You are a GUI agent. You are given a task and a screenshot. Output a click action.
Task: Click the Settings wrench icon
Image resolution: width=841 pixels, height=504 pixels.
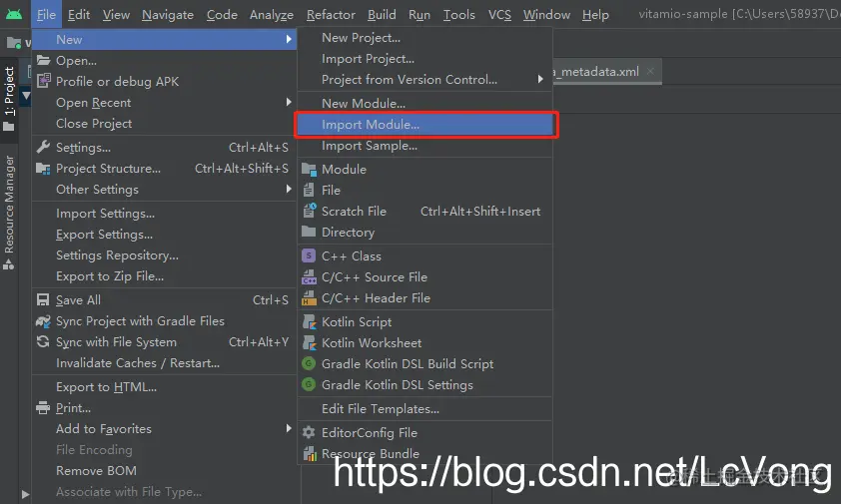[43, 147]
